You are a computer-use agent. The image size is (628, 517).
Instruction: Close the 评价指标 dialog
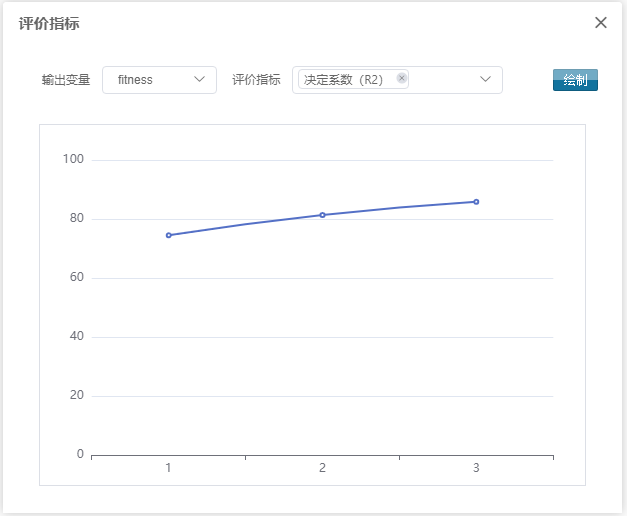pos(601,23)
